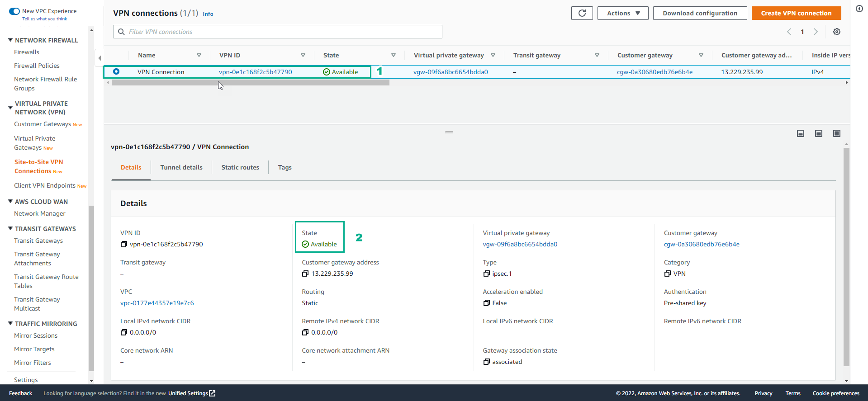
Task: Click sidebar scrollbar down arrow
Action: (x=91, y=381)
